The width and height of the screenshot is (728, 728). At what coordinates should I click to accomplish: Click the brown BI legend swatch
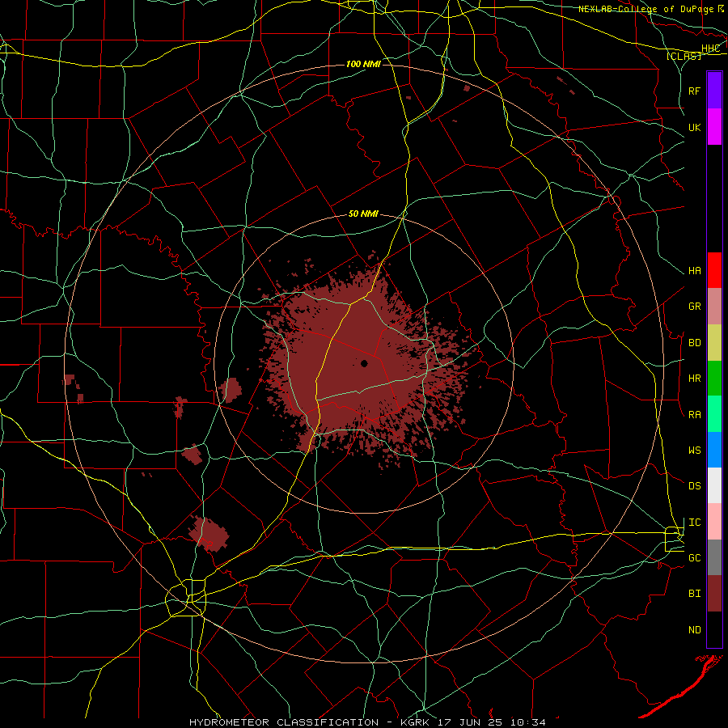pyautogui.click(x=714, y=594)
